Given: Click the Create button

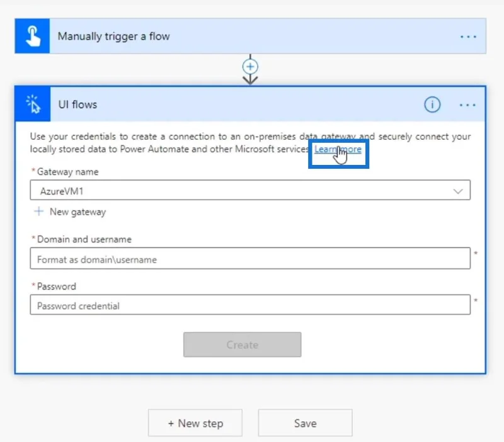Looking at the screenshot, I should click(x=243, y=344).
